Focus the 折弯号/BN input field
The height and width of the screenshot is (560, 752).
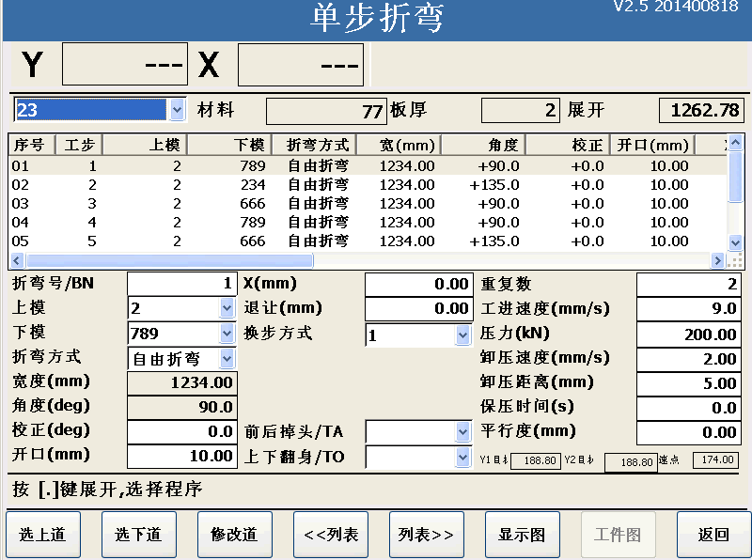181,284
